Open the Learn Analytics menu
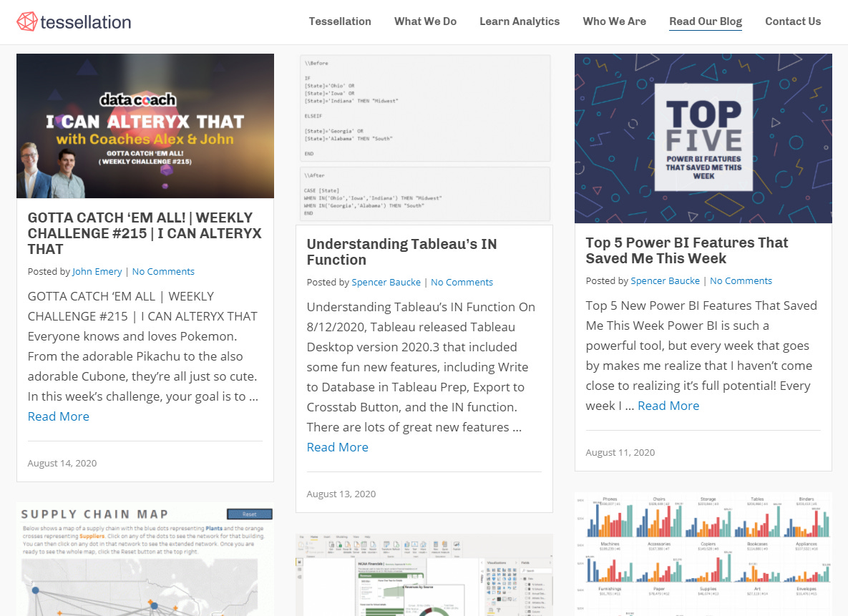Image resolution: width=848 pixels, height=616 pixels. click(x=520, y=21)
